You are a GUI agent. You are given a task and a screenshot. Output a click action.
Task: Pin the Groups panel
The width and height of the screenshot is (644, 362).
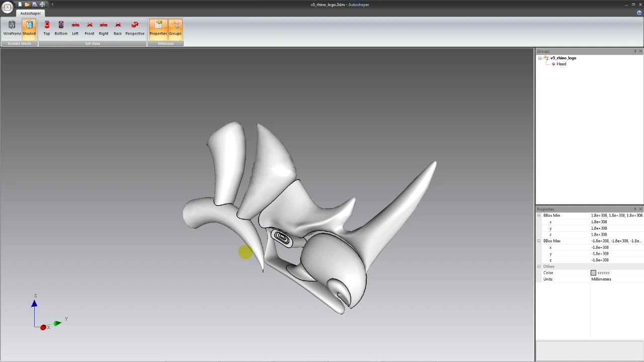[635, 51]
